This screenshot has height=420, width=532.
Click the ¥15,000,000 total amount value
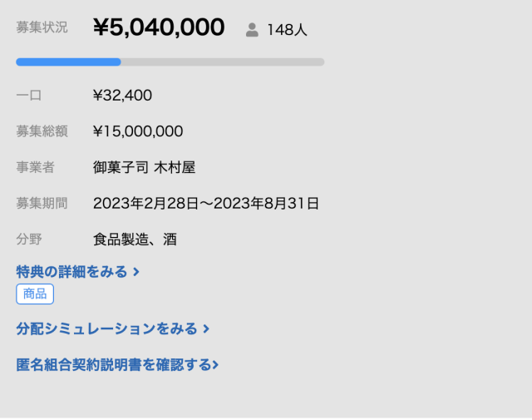click(138, 131)
